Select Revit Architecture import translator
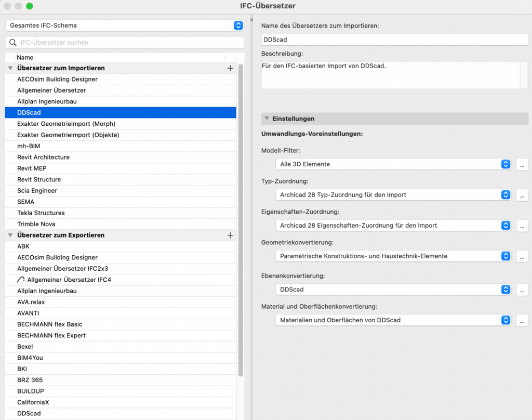This screenshot has height=420, width=532. pyautogui.click(x=43, y=157)
